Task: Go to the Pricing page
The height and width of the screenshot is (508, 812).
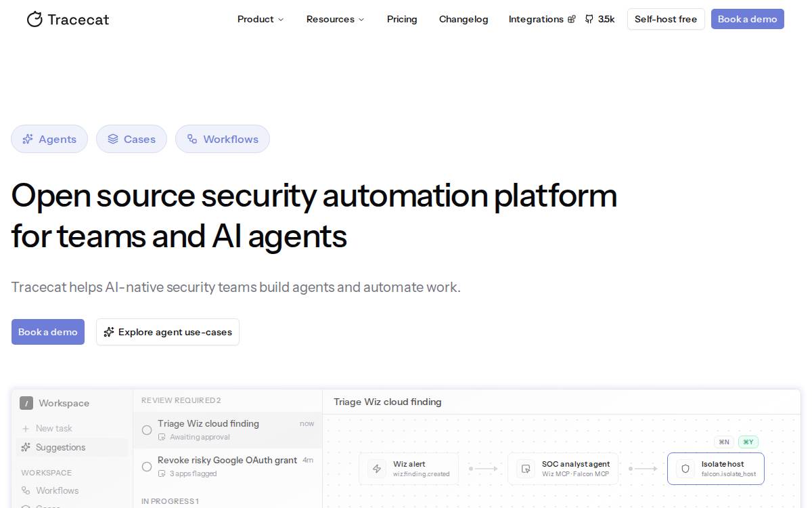Action: pyautogui.click(x=402, y=19)
